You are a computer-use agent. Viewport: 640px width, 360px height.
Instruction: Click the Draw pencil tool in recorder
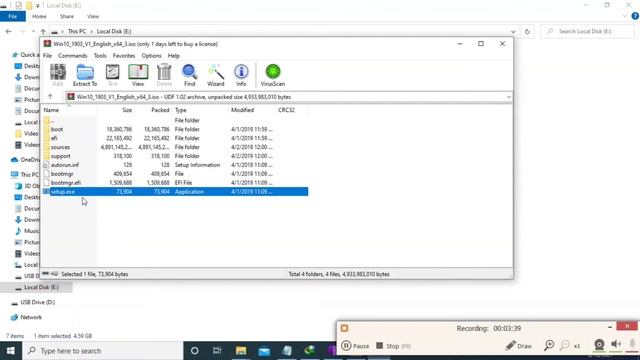[518, 346]
